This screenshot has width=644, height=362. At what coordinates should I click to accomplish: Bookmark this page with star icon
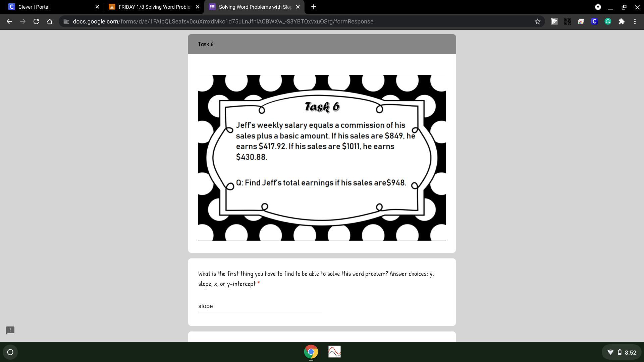537,21
